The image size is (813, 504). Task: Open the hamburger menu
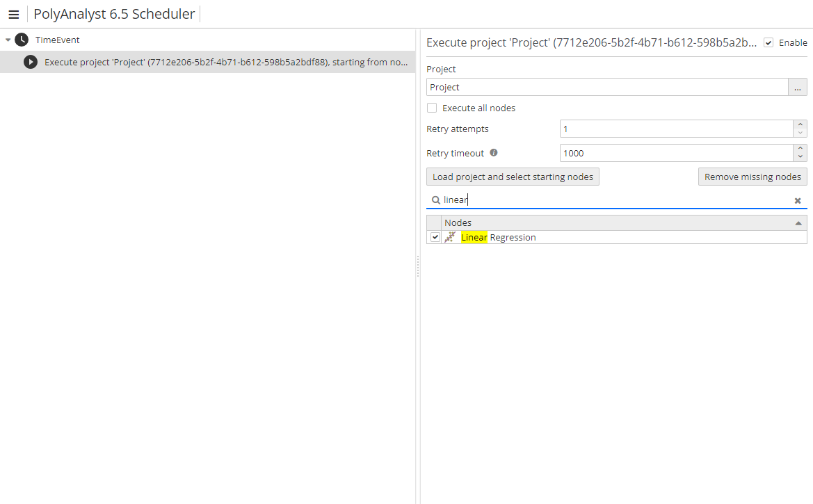pyautogui.click(x=14, y=14)
